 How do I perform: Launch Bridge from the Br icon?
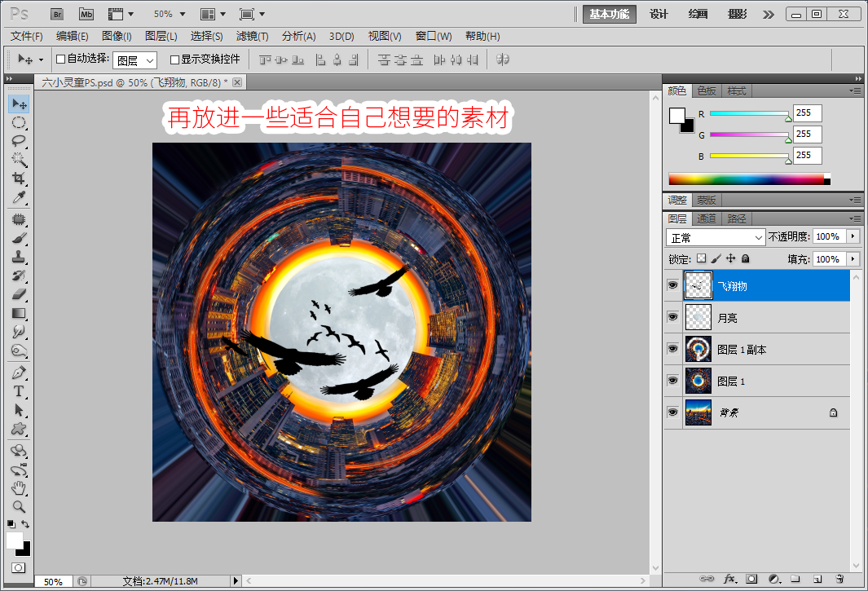point(57,15)
